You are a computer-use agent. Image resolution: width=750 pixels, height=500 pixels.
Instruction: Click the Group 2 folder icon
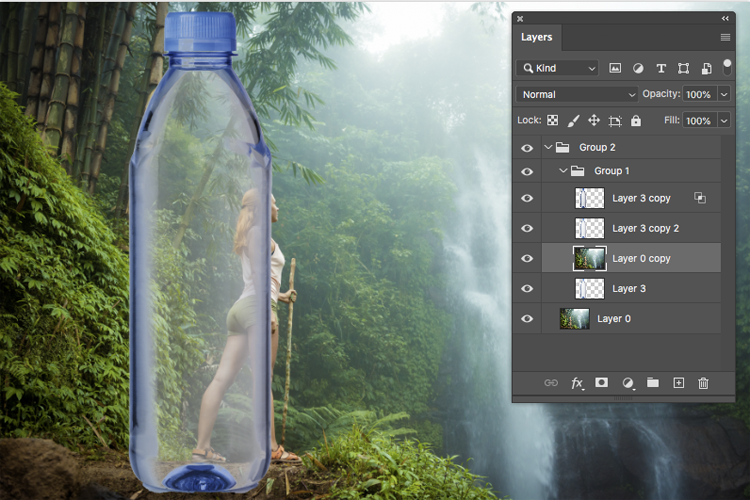562,147
